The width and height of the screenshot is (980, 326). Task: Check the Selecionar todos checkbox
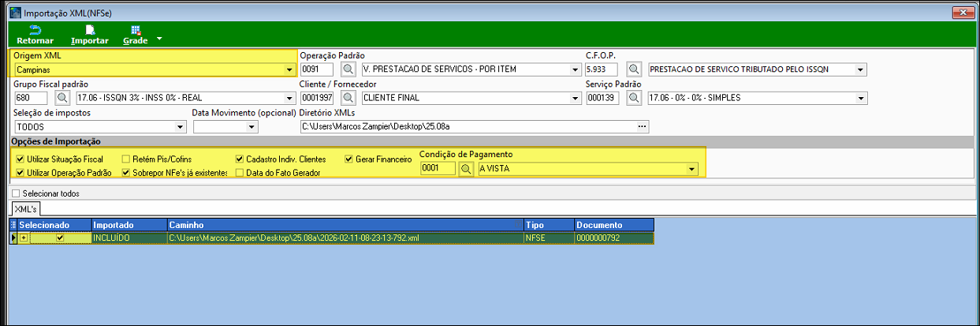(x=16, y=193)
